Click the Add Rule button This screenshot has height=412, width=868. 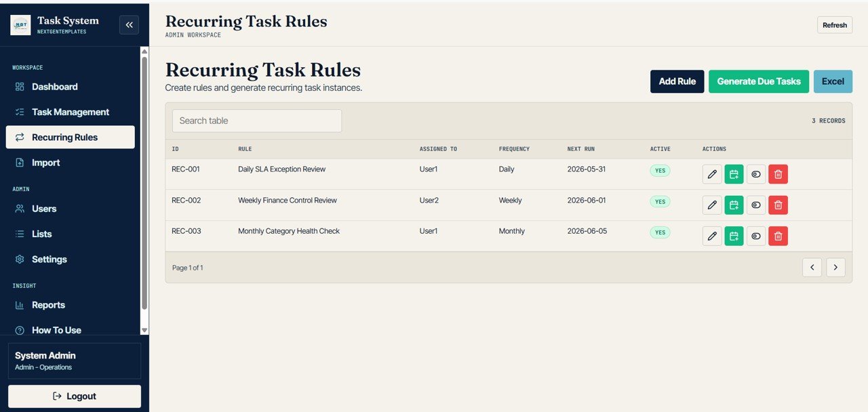[x=677, y=81]
